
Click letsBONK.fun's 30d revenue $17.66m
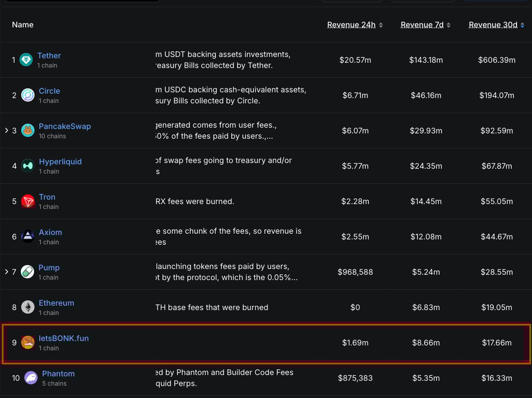point(497,343)
